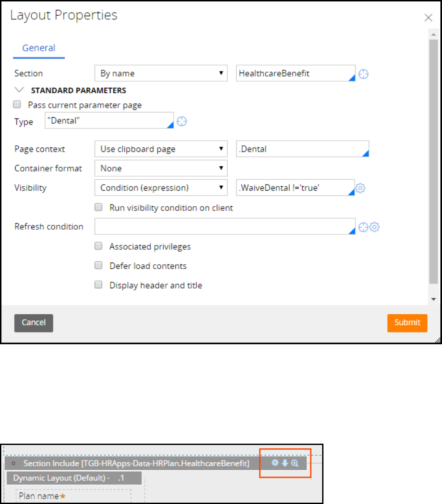
Task: Click the magnifier icon on Section Include header
Action: [x=295, y=463]
